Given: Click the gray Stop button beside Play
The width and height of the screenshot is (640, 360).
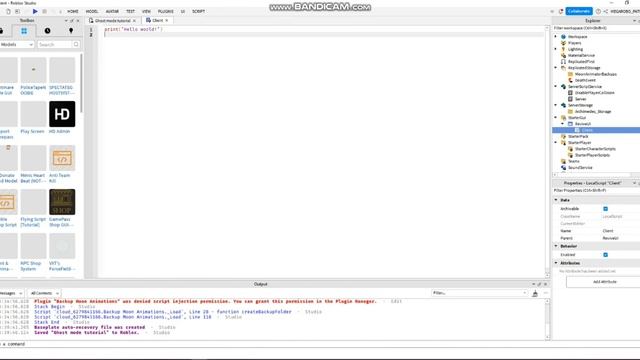Looking at the screenshot, I should click(44, 11).
